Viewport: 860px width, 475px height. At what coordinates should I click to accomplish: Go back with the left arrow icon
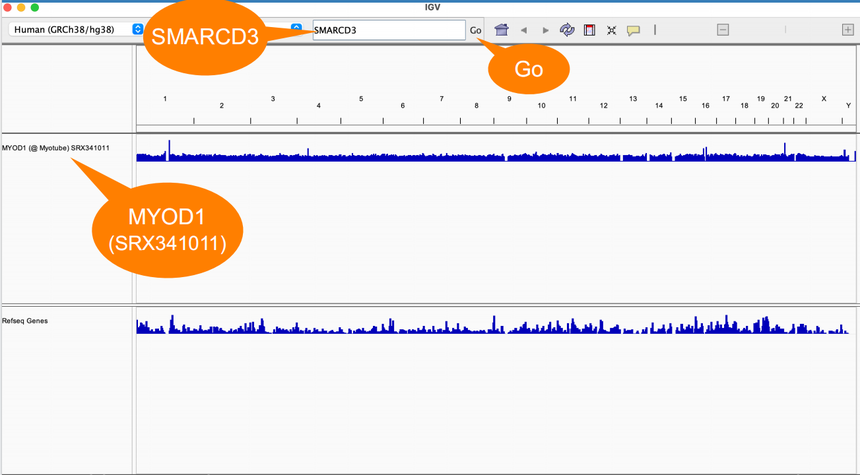point(524,30)
